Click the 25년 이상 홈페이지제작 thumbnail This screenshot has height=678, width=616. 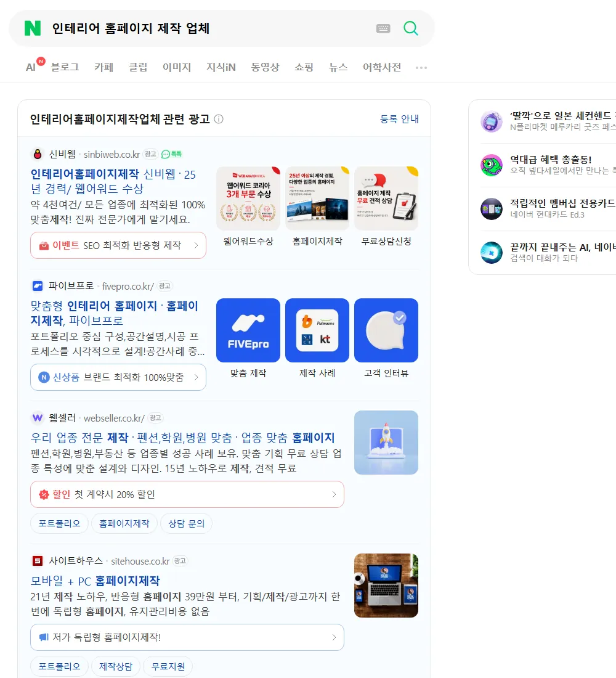317,198
